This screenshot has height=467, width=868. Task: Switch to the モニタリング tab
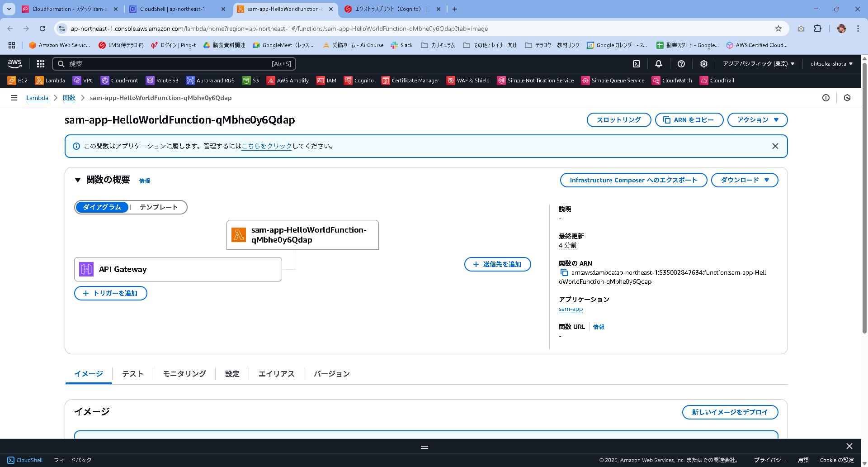184,374
